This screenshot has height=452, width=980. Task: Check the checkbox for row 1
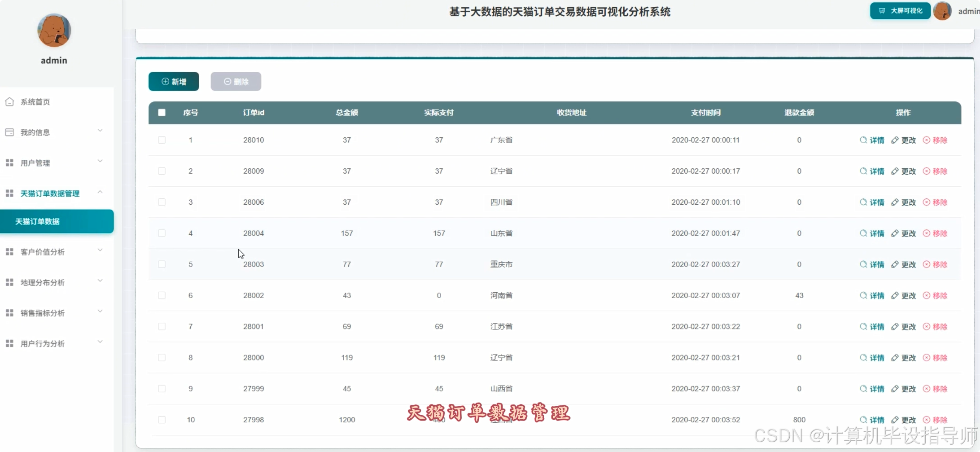[x=162, y=140]
